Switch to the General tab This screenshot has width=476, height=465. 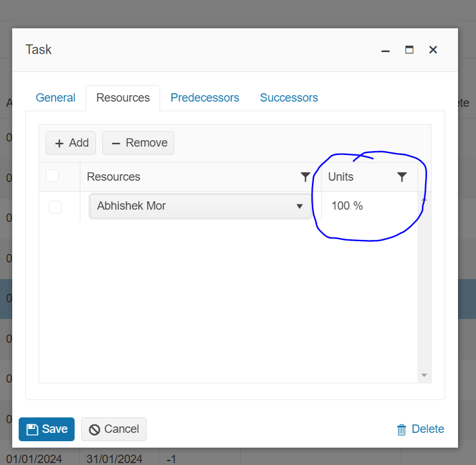[55, 98]
